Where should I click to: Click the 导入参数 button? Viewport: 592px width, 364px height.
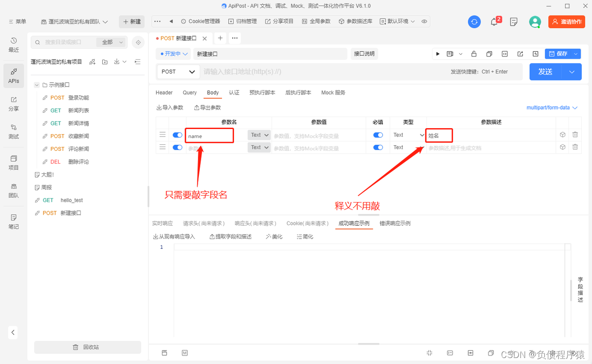click(x=170, y=108)
